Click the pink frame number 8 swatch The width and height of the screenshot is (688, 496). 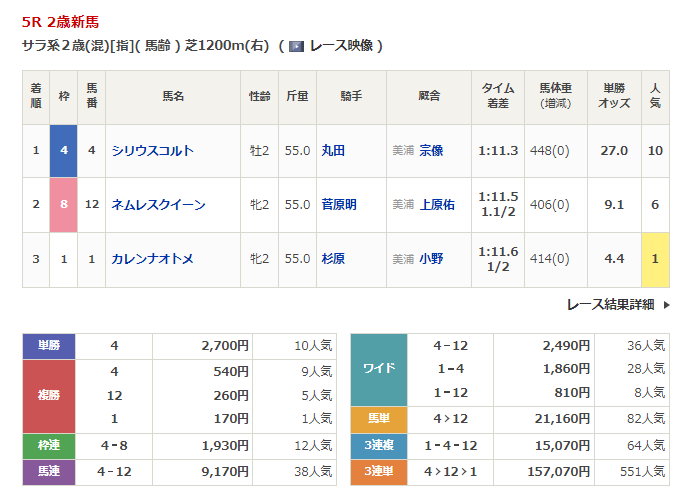coord(64,205)
